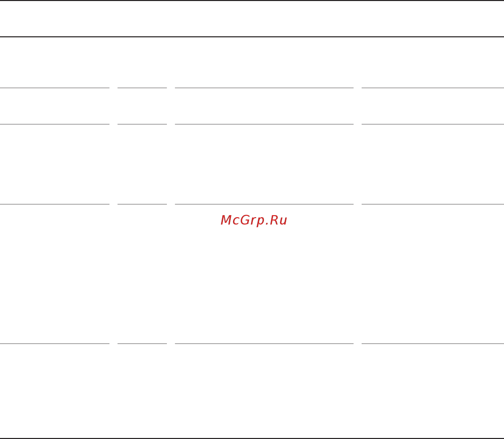This screenshot has height=439, width=504.
Task: Select the empty last-column cell in the short row
Action: 433,106
